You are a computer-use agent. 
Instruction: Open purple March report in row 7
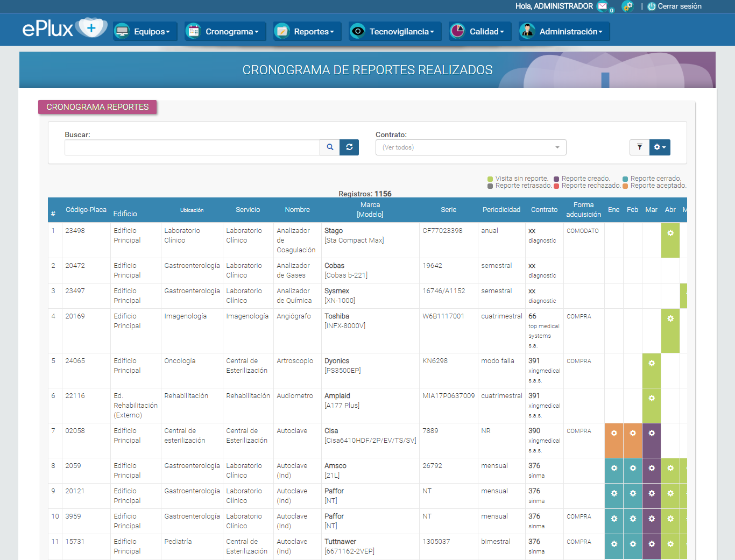coord(652,434)
